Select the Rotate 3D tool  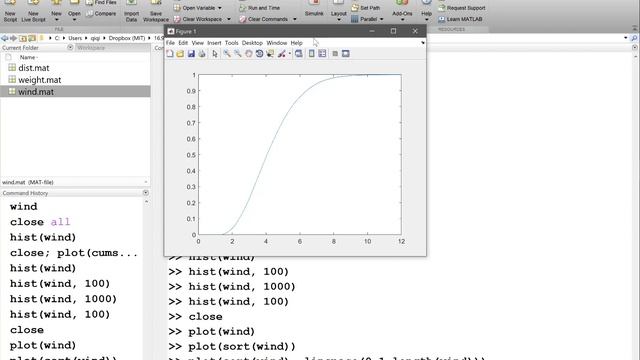pos(259,54)
